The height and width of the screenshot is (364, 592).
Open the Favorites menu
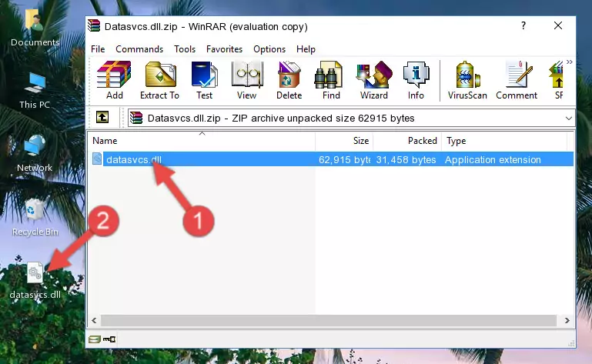[x=224, y=49]
